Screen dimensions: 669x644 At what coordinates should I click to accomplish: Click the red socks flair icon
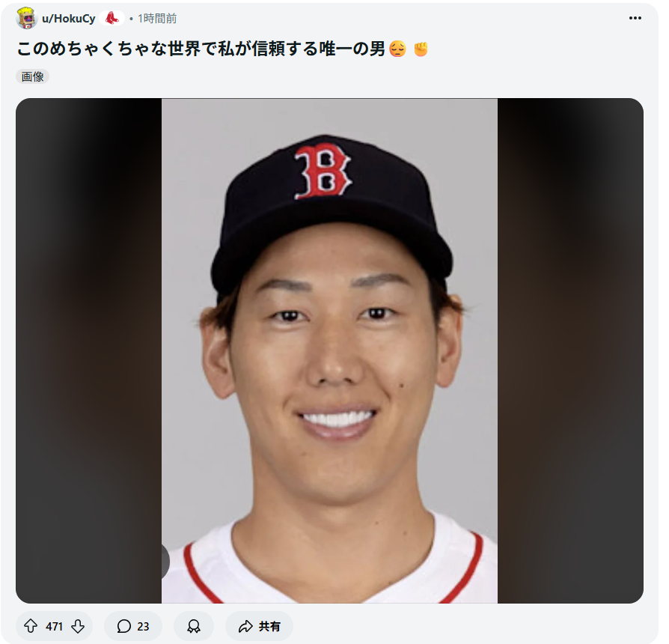pyautogui.click(x=111, y=18)
